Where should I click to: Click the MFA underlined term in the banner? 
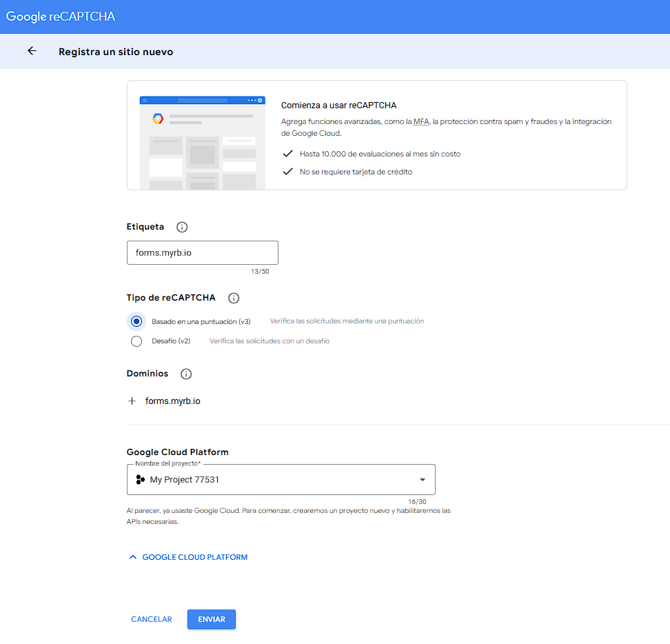tap(421, 122)
